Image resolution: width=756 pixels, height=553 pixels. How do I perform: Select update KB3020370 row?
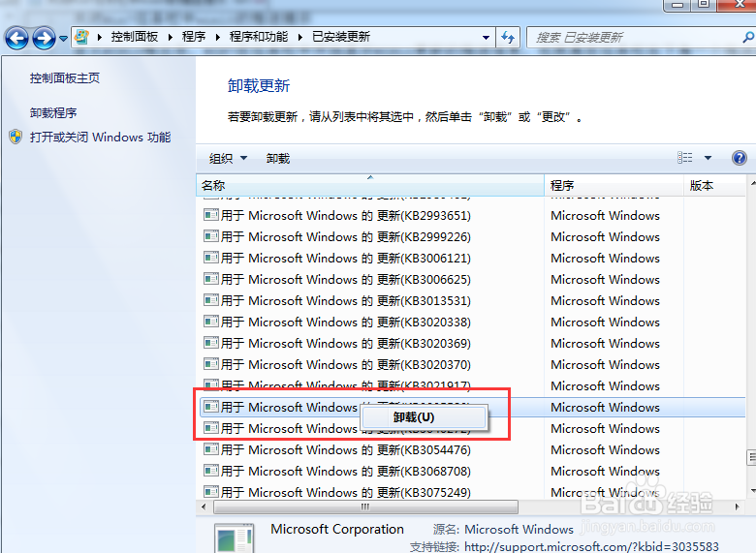tap(472, 364)
